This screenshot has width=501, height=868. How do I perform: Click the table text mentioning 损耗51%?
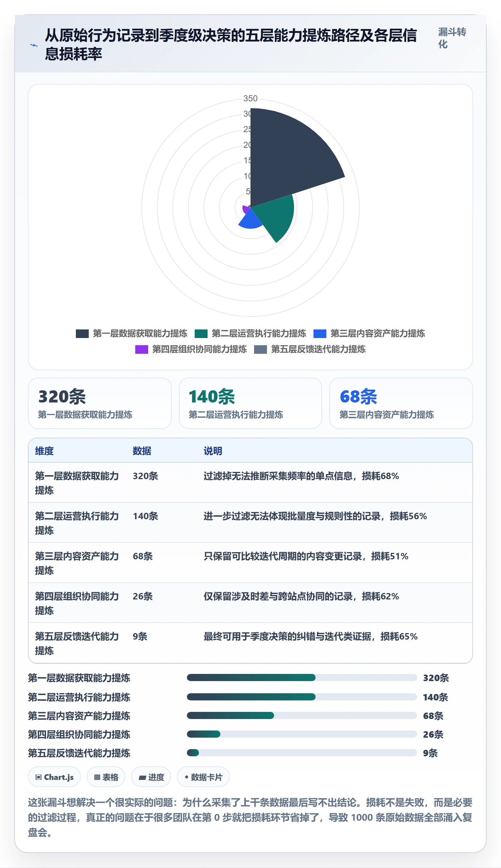tap(306, 556)
